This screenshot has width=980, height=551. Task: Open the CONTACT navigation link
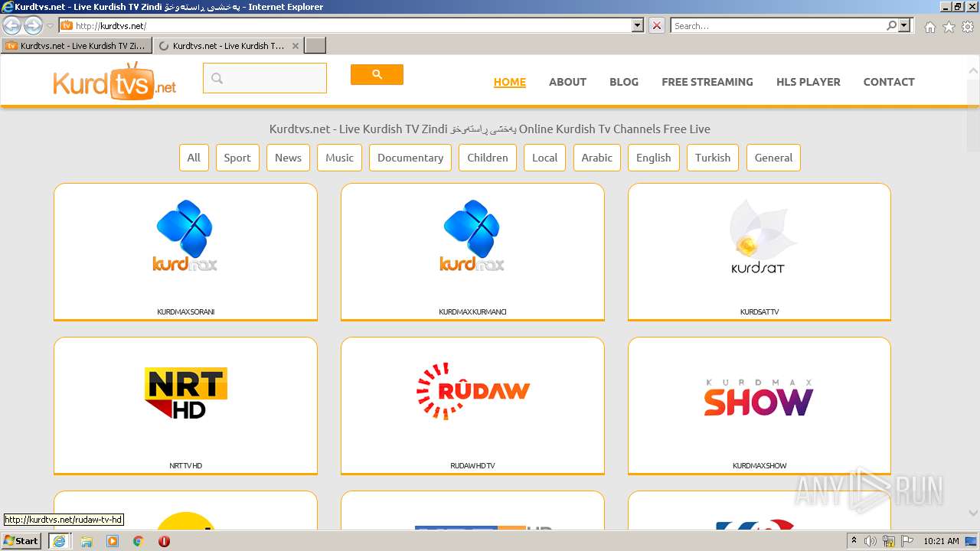[x=889, y=82]
